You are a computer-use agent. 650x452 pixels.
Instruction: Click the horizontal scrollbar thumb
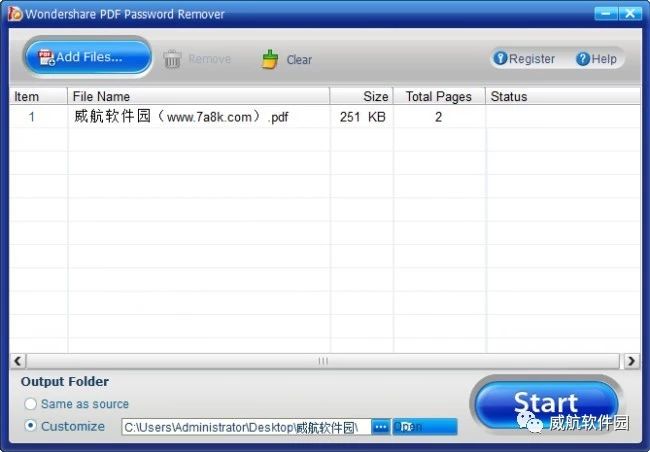tap(323, 361)
